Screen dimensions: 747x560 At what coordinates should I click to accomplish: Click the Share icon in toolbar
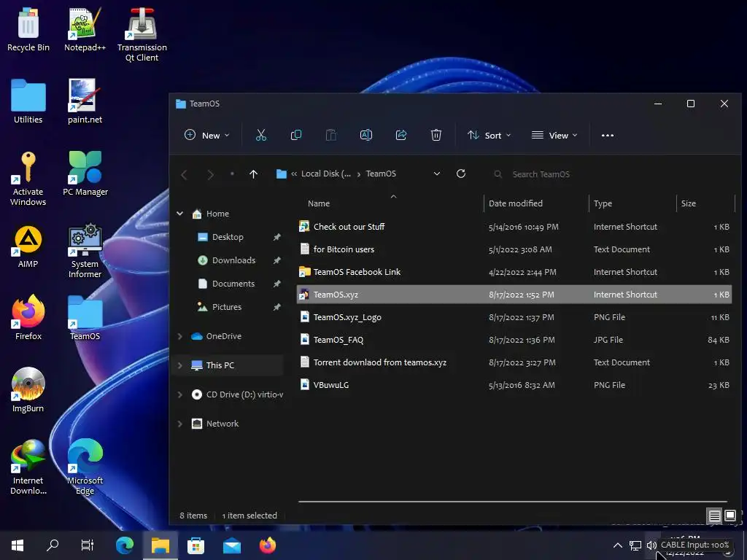pos(401,135)
